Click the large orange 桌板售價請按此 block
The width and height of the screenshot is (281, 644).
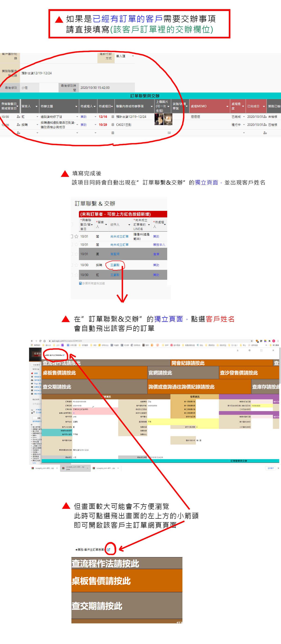[x=101, y=581]
